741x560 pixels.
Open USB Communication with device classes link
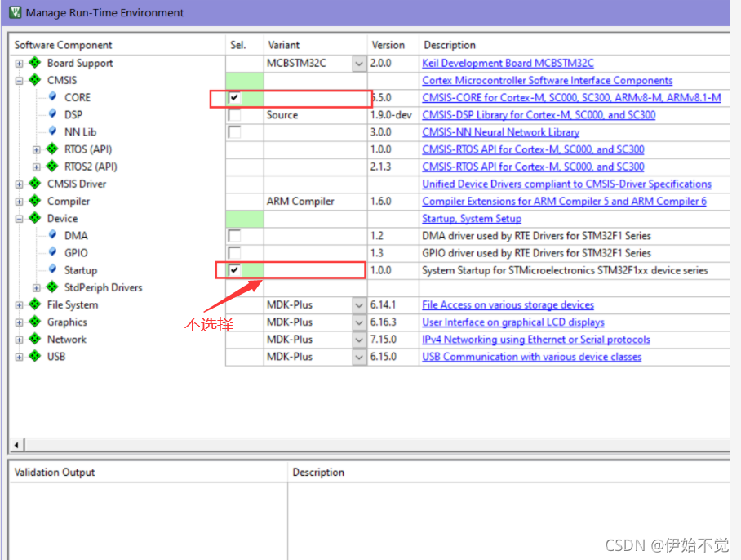pyautogui.click(x=531, y=357)
